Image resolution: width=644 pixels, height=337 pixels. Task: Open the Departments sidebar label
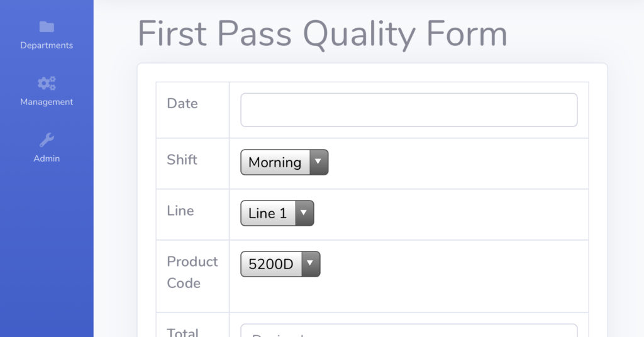tap(47, 45)
